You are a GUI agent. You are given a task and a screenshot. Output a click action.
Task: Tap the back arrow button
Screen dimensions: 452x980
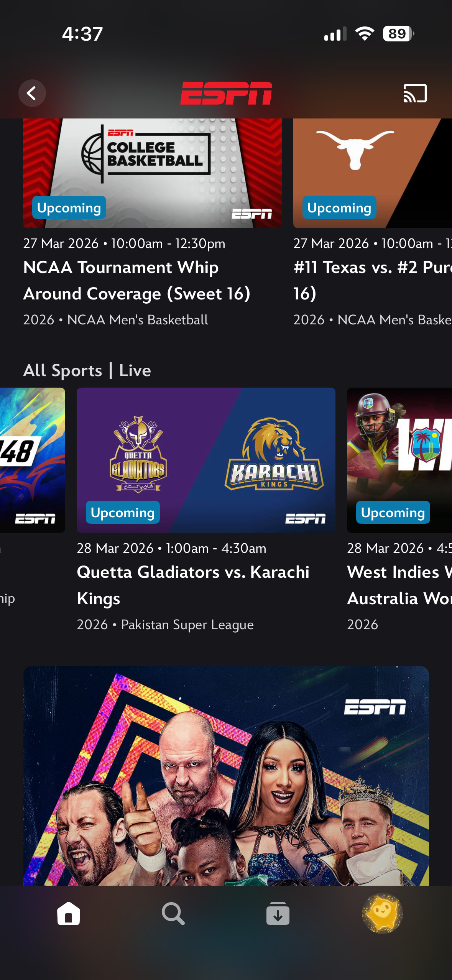[x=32, y=93]
